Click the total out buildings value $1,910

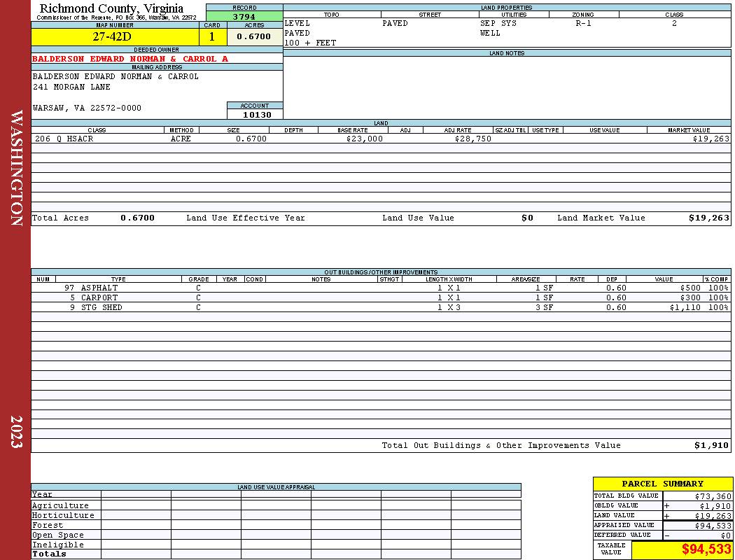click(x=711, y=446)
